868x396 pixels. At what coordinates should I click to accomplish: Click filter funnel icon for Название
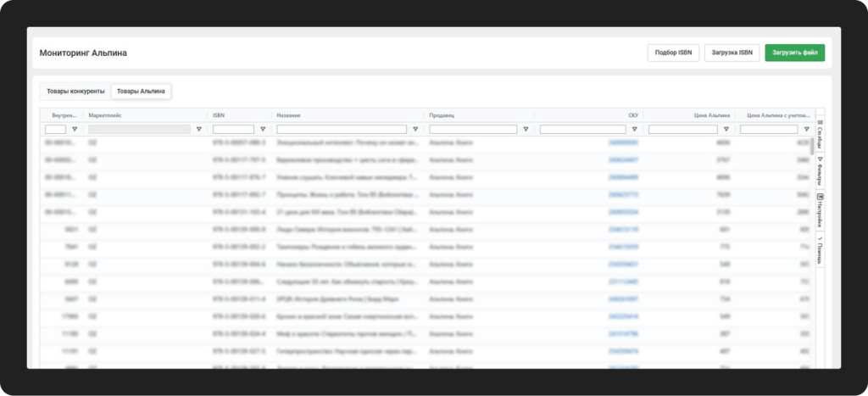[415, 130]
